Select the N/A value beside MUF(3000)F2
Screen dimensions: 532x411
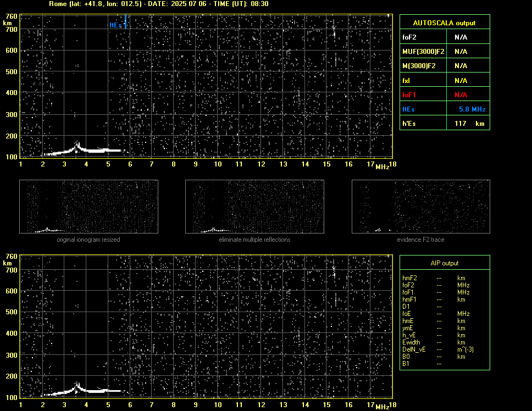pyautogui.click(x=461, y=52)
